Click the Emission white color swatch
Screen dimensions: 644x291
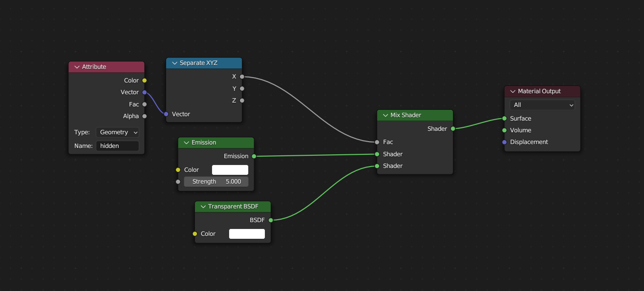pyautogui.click(x=230, y=170)
